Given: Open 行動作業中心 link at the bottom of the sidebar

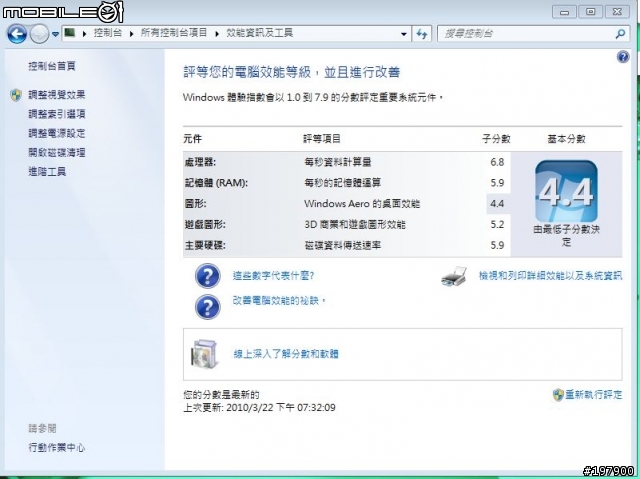Looking at the screenshot, I should (x=57, y=448).
